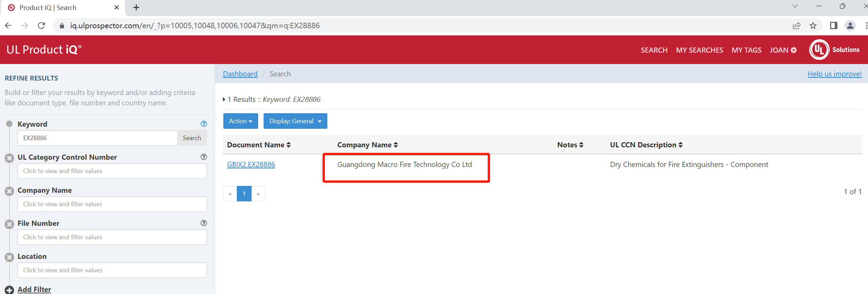Open the Action dropdown menu

241,121
